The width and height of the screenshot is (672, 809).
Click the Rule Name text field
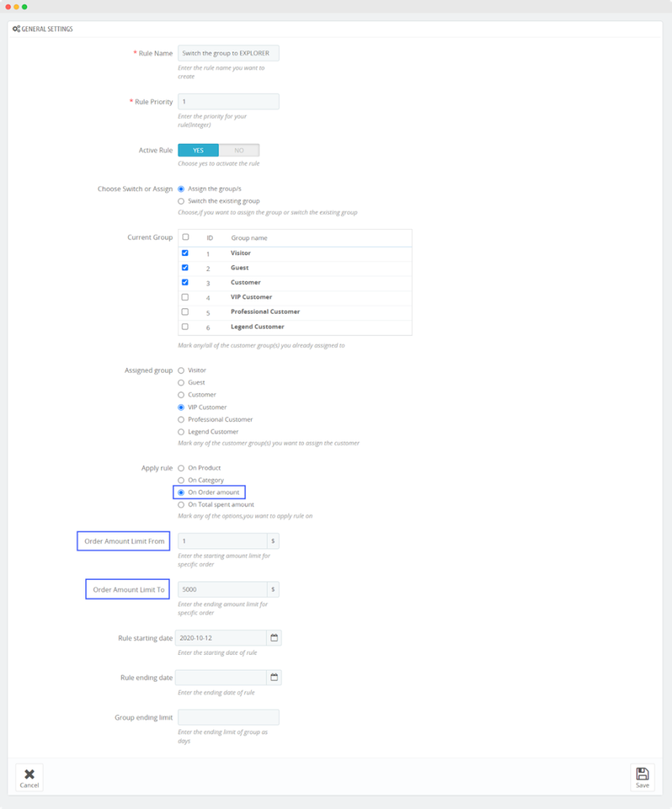click(228, 54)
